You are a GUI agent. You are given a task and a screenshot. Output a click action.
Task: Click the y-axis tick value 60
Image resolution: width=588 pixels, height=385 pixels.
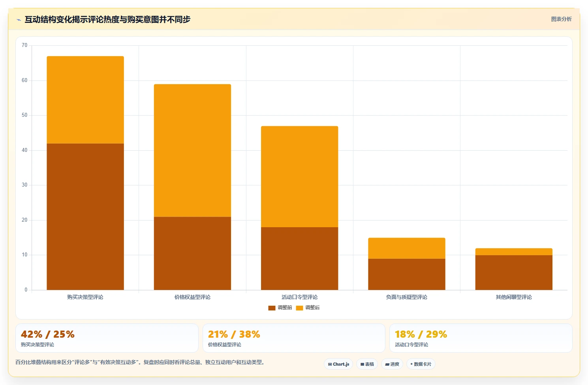click(x=24, y=80)
